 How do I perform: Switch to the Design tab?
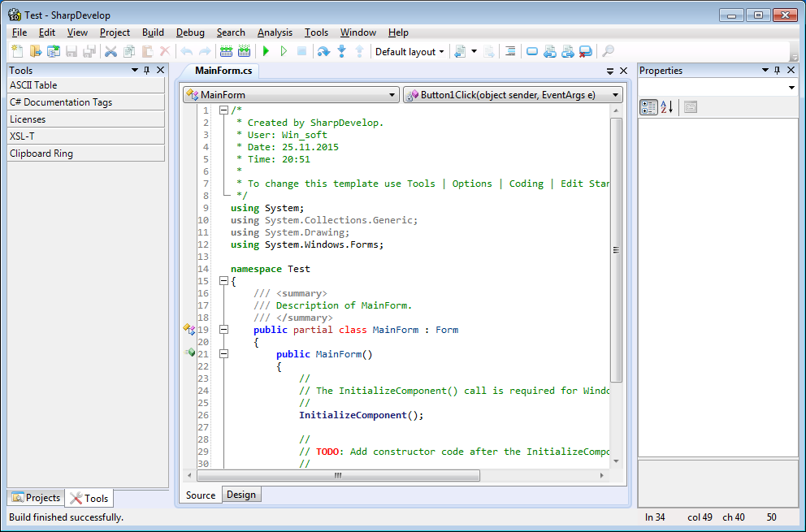coord(241,495)
